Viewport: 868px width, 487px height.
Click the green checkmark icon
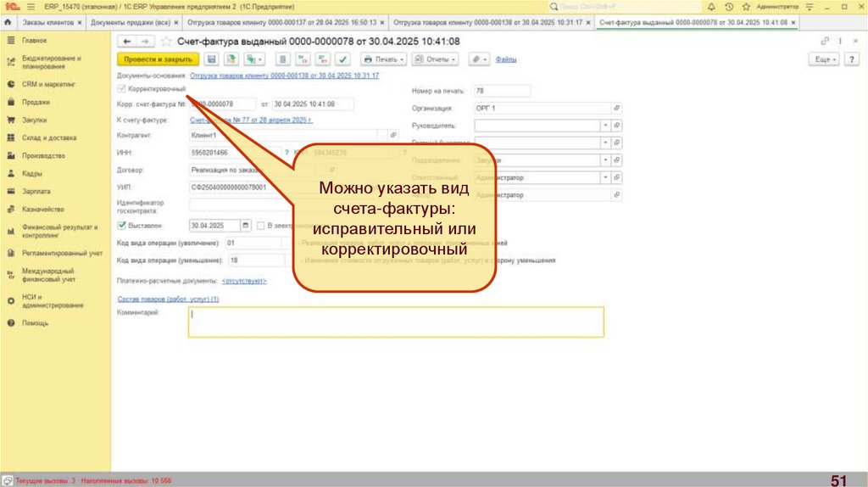[x=342, y=59]
